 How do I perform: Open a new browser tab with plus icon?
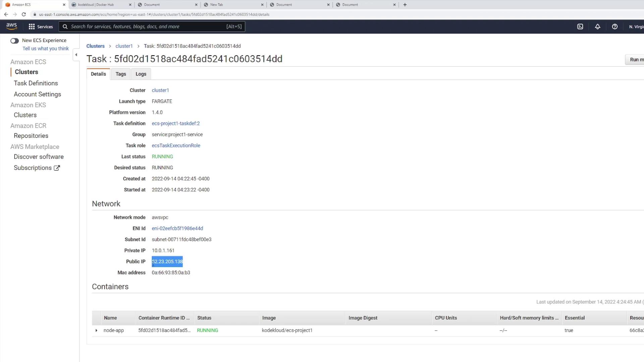[x=405, y=5]
